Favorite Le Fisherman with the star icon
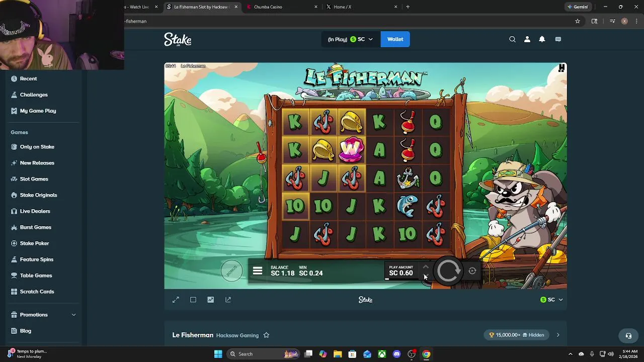 coord(266,335)
